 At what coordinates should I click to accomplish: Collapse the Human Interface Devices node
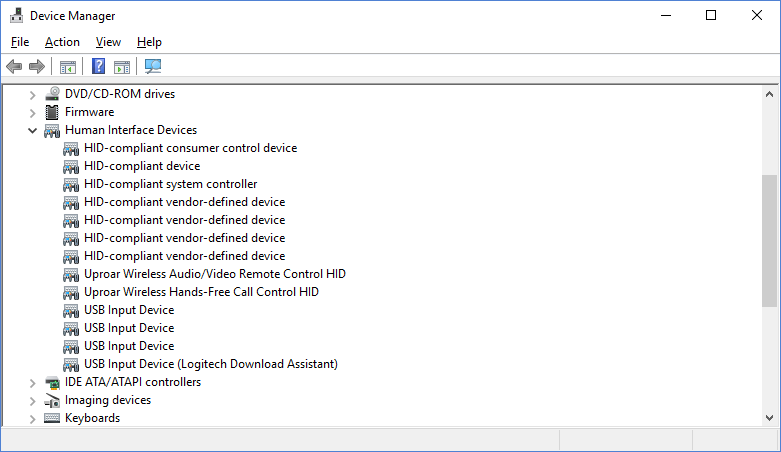[32, 131]
